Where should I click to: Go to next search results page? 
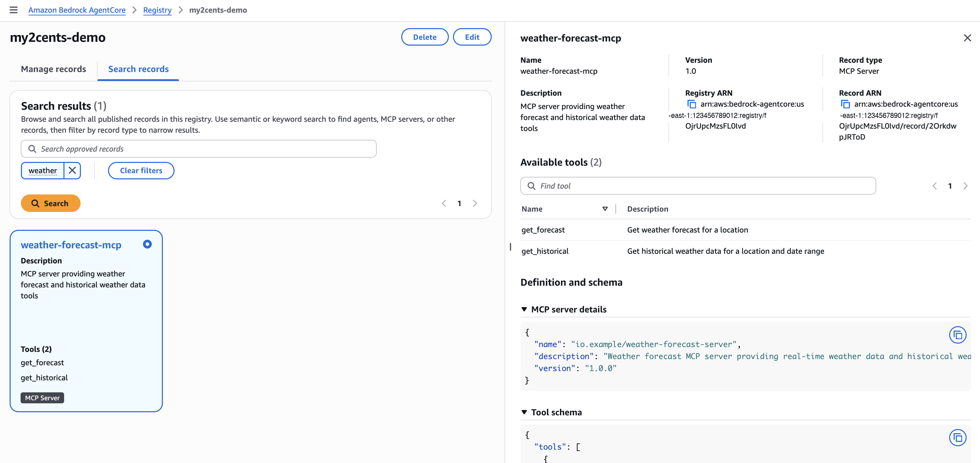(x=475, y=203)
